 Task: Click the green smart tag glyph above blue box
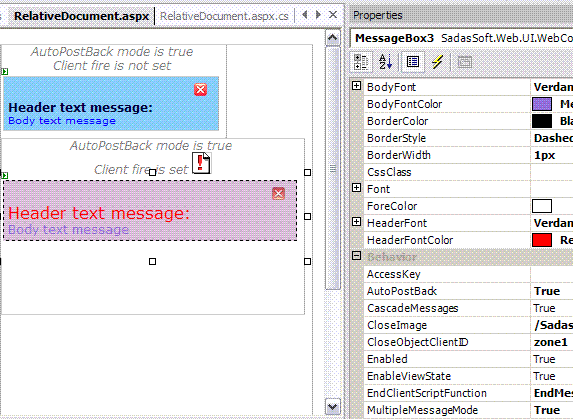coord(5,72)
